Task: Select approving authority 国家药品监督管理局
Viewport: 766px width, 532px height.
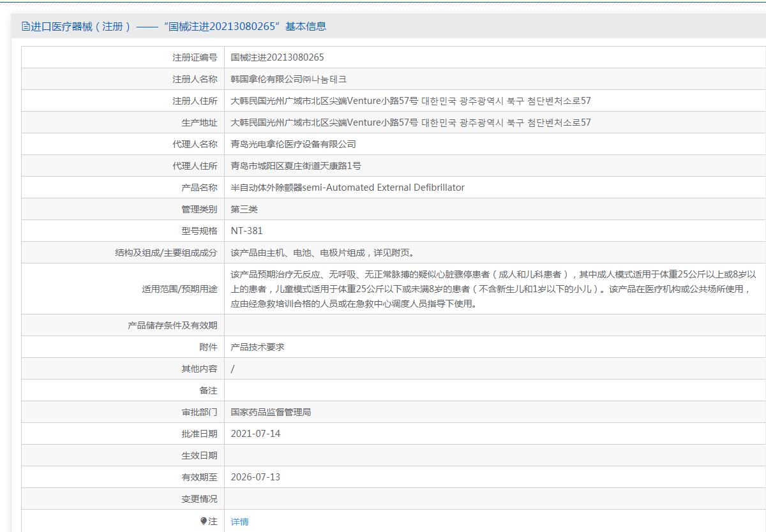Action: click(x=271, y=412)
